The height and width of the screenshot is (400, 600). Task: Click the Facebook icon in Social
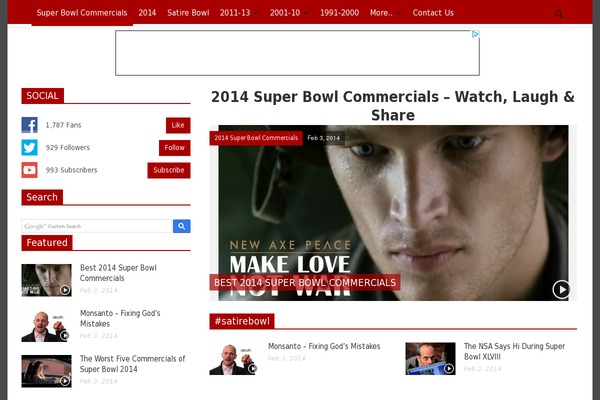[29, 125]
